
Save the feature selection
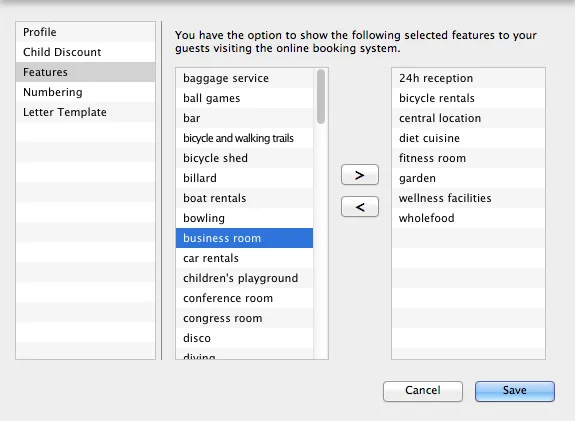click(x=514, y=391)
